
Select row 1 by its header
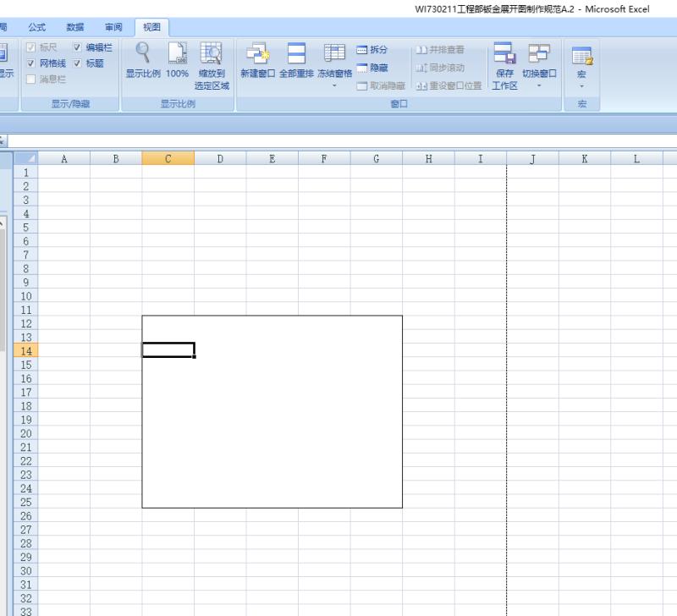pyautogui.click(x=26, y=173)
